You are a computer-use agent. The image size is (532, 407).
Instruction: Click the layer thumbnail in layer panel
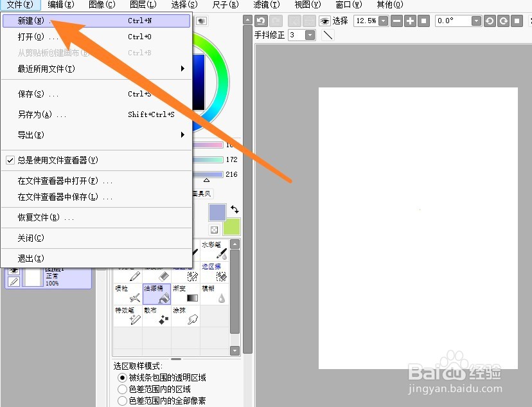(x=33, y=276)
